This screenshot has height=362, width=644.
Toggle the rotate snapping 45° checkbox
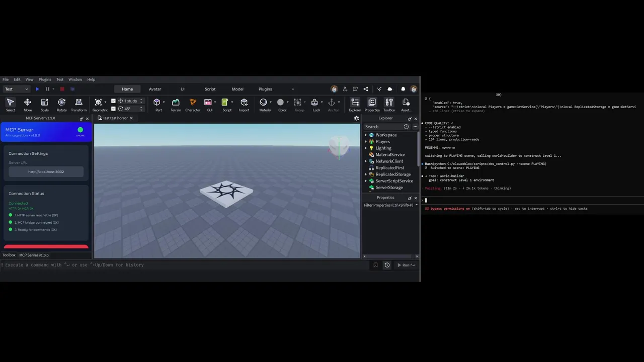[113, 109]
